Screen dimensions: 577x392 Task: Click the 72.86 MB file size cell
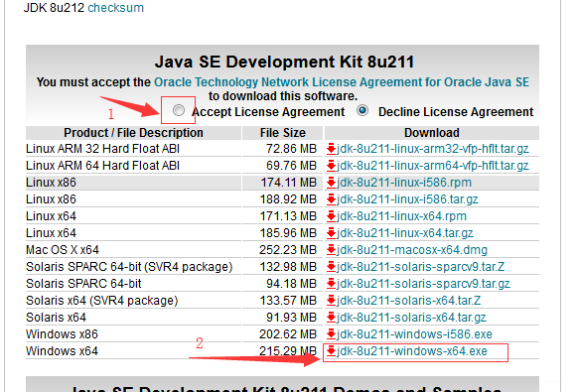click(283, 149)
